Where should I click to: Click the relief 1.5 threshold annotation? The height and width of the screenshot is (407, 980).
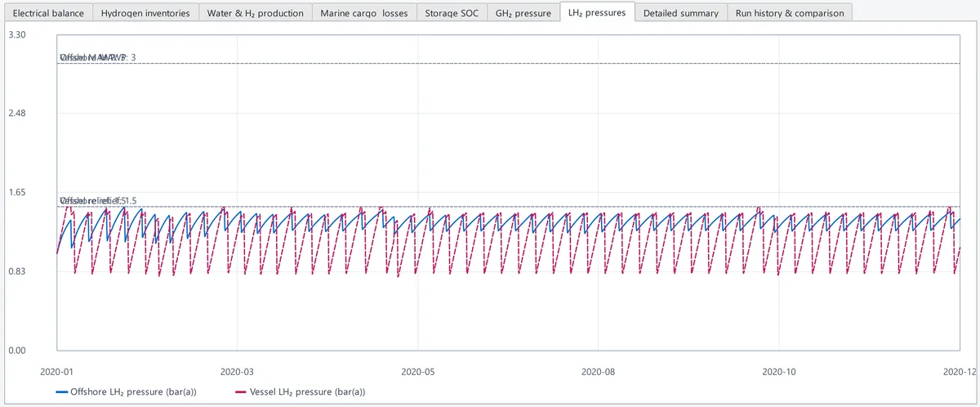98,201
